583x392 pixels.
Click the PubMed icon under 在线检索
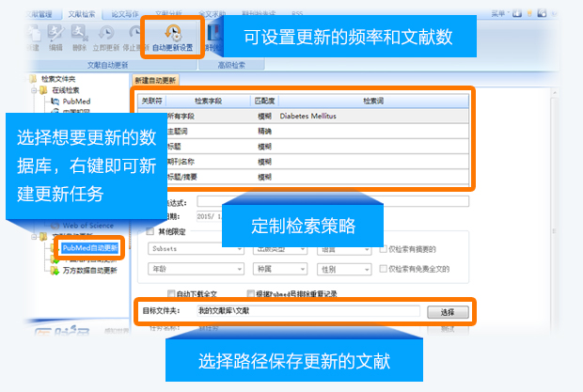click(x=55, y=102)
